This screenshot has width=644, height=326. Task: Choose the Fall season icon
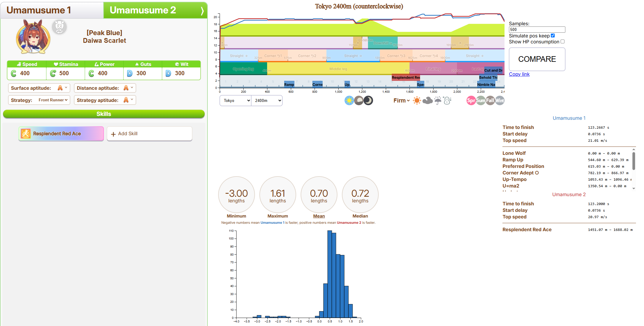490,100
